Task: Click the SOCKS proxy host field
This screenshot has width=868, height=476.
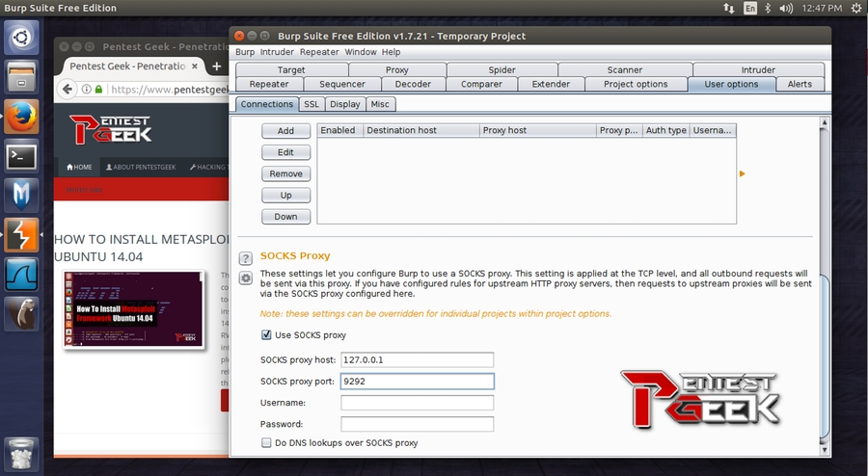Action: click(417, 359)
